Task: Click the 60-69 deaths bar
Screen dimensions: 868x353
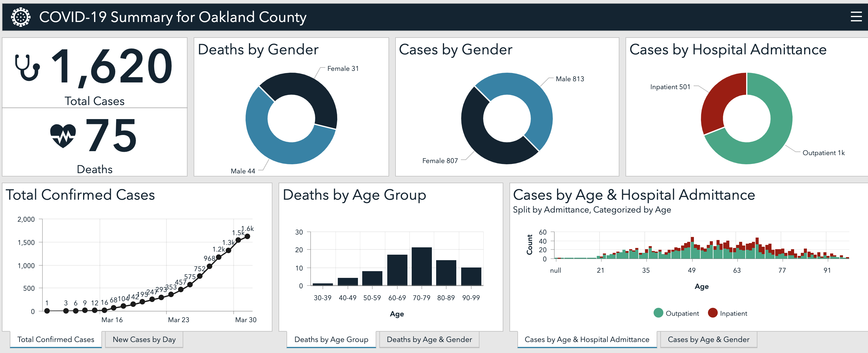Action: coord(397,270)
